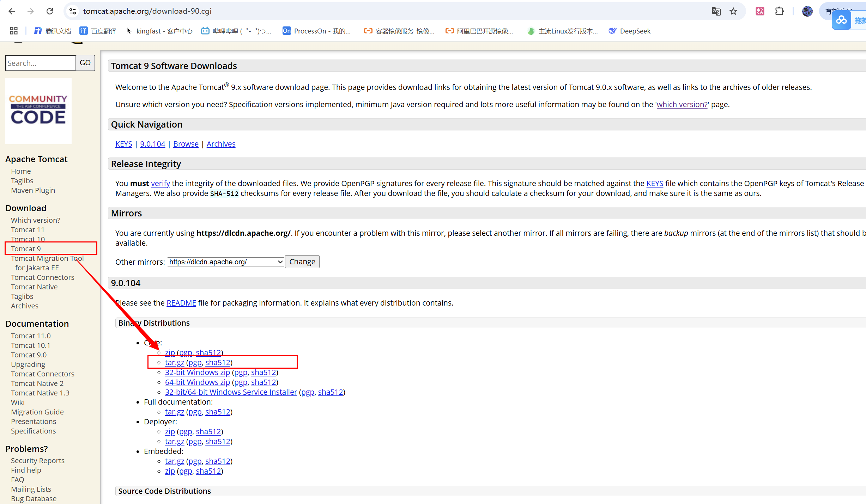Open the Other mirrors dropdown
The width and height of the screenshot is (866, 504).
226,262
